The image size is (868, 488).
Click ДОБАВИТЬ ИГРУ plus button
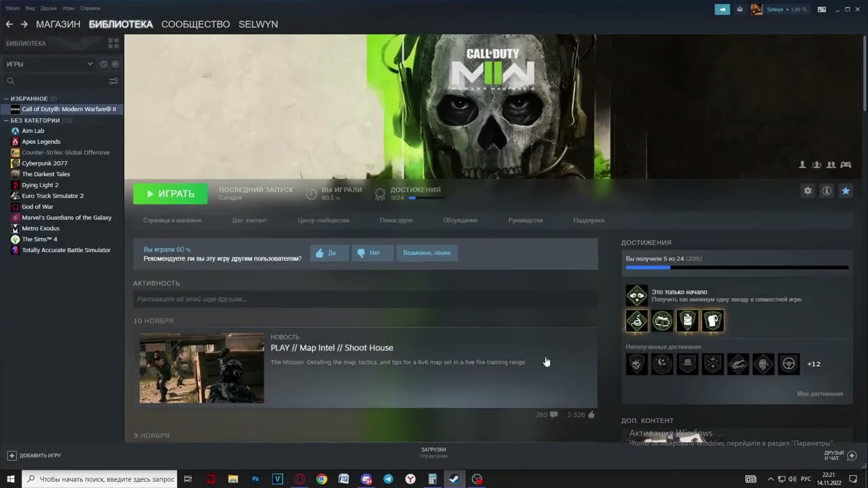(x=34, y=455)
